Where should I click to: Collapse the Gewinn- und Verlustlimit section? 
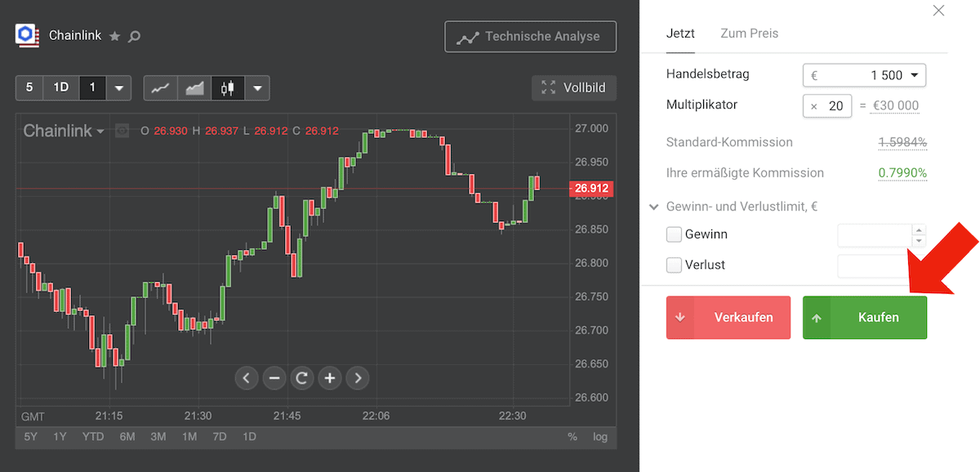(x=653, y=207)
